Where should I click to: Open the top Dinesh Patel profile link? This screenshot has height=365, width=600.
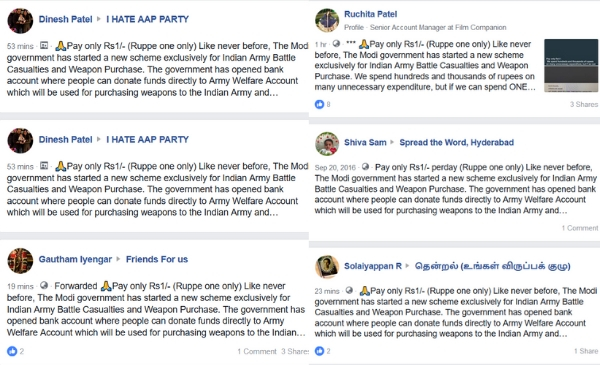65,19
